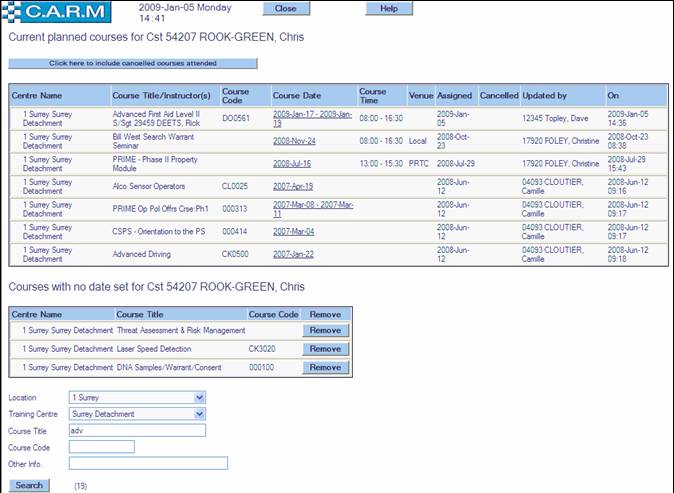Remove Threat Assessment & Risk Management course
Image resolution: width=674 pixels, height=493 pixels.
coord(324,329)
